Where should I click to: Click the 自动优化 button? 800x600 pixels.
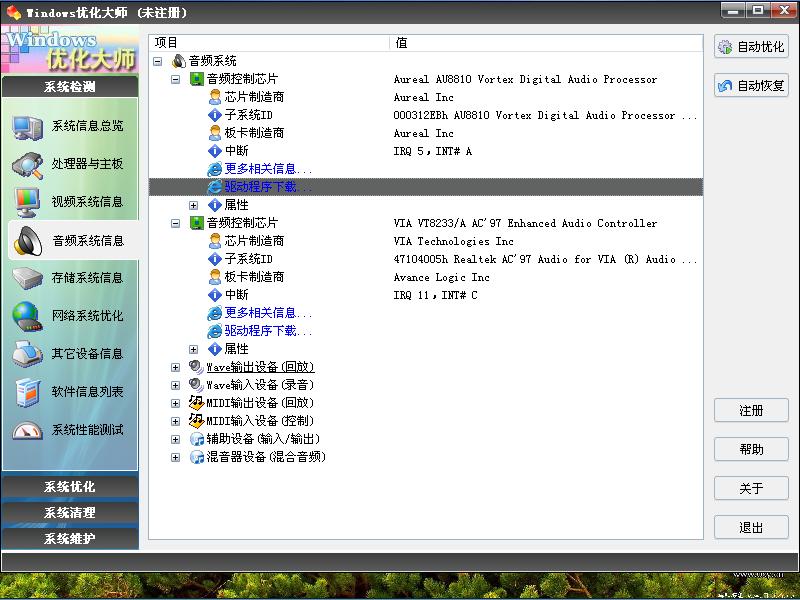(x=752, y=47)
